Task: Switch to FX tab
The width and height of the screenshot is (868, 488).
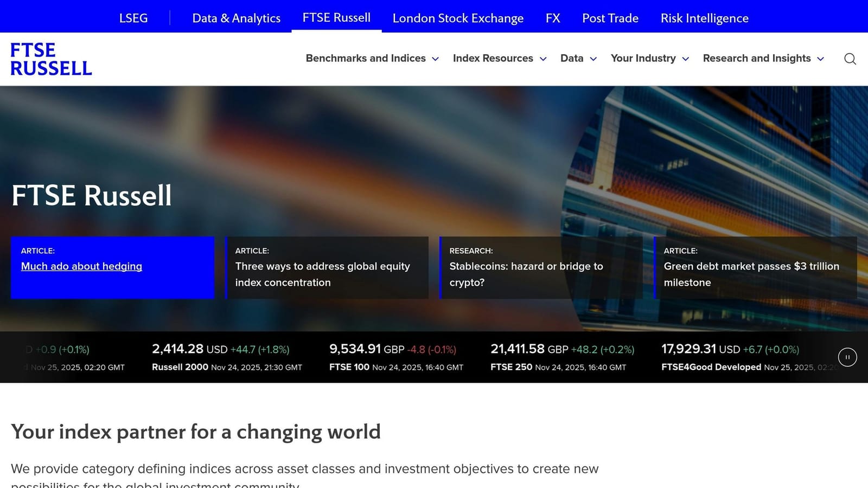Action: click(x=553, y=18)
